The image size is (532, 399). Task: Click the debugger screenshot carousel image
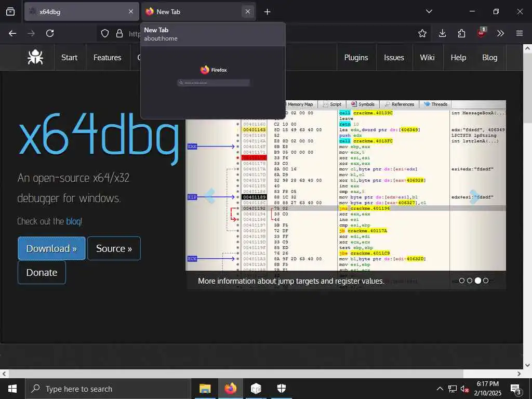point(345,195)
